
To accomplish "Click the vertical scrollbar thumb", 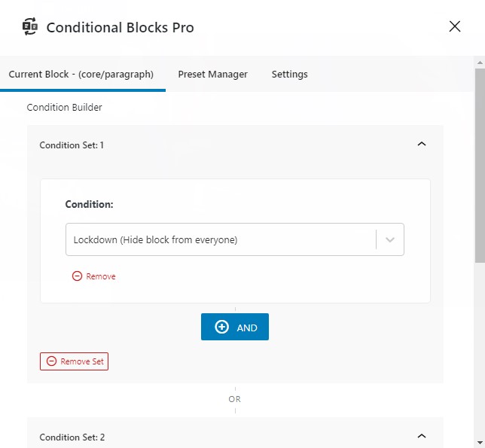I will tap(479, 166).
